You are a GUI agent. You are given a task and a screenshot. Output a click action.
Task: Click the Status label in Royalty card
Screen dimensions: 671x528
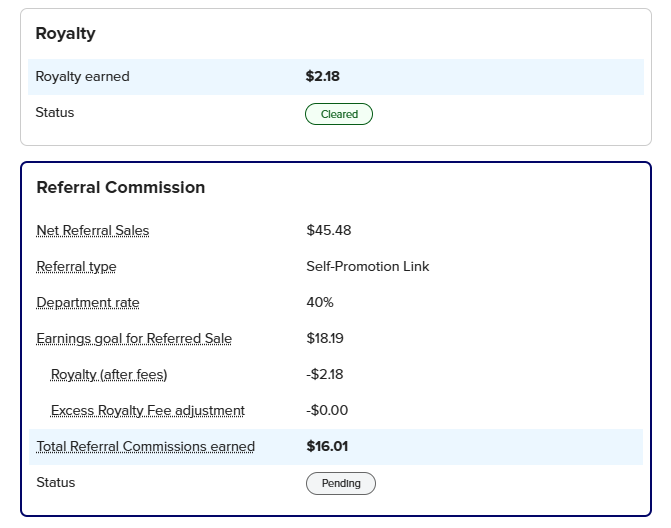55,113
